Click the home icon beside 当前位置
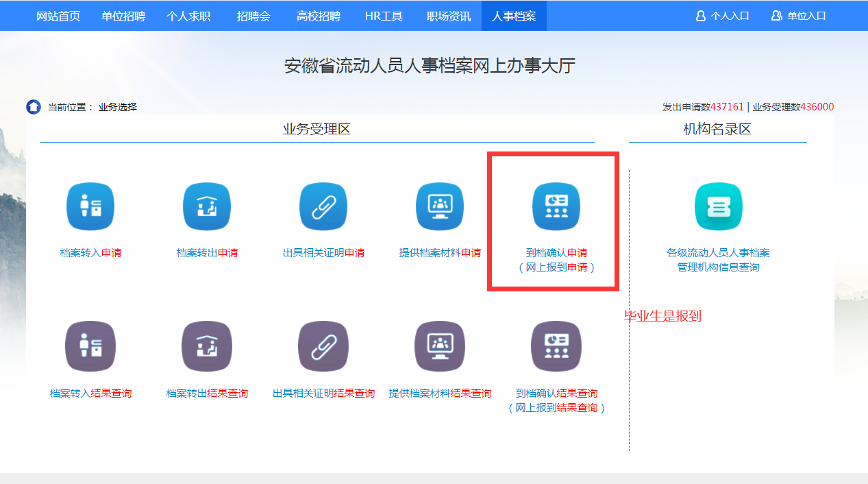 34,107
